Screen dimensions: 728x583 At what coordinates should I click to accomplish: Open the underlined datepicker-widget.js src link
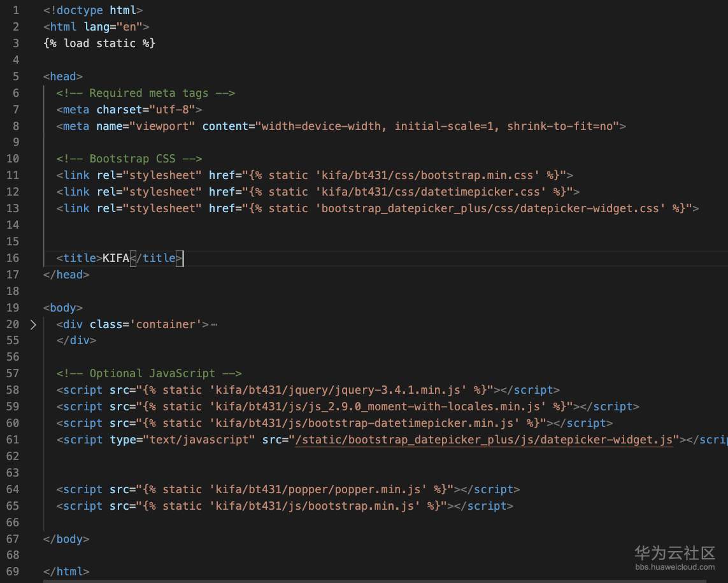pyautogui.click(x=484, y=440)
